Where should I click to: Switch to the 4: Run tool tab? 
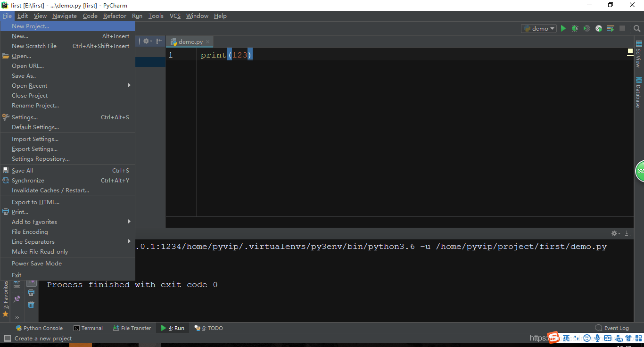click(x=173, y=328)
